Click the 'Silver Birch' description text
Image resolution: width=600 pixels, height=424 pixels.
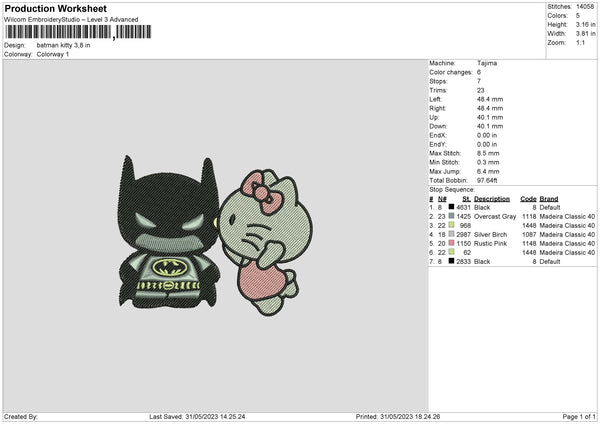click(x=491, y=235)
